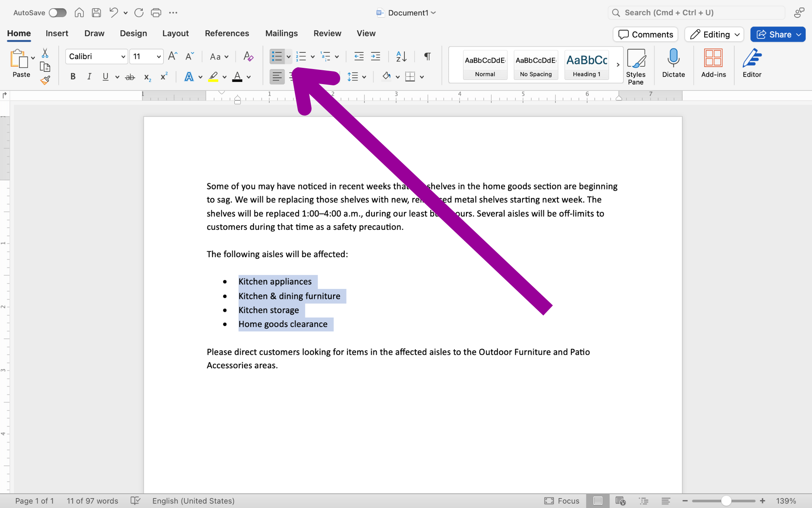Increase the font size
Viewport: 812px width, 508px height.
pos(172,56)
